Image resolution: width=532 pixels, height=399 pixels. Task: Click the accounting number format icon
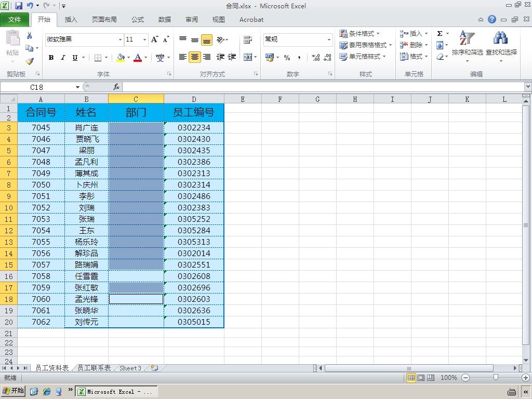pos(270,57)
